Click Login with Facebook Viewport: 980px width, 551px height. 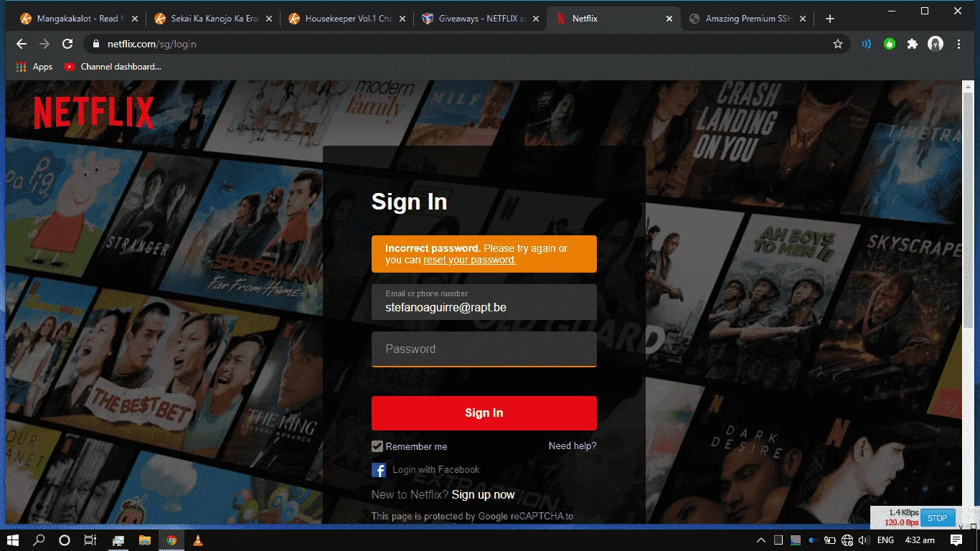[436, 470]
